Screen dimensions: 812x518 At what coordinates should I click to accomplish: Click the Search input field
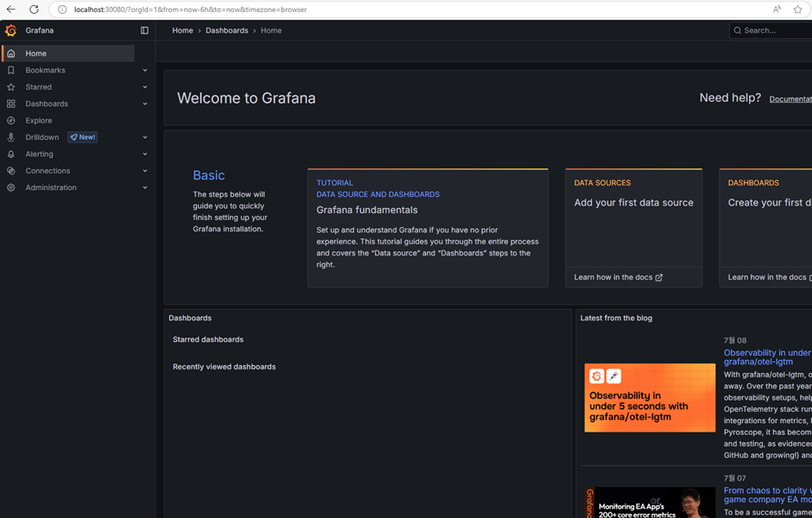771,30
